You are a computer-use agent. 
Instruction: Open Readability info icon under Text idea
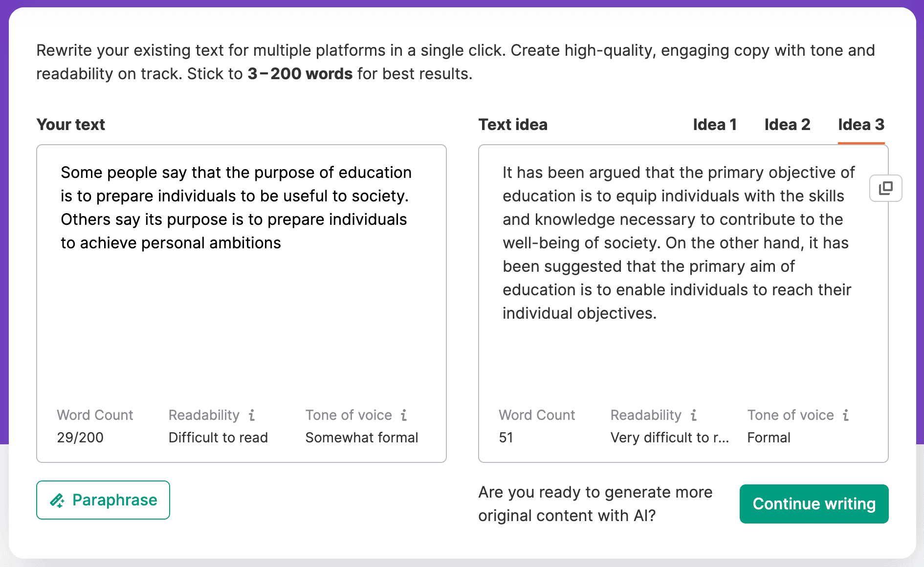[x=694, y=415]
